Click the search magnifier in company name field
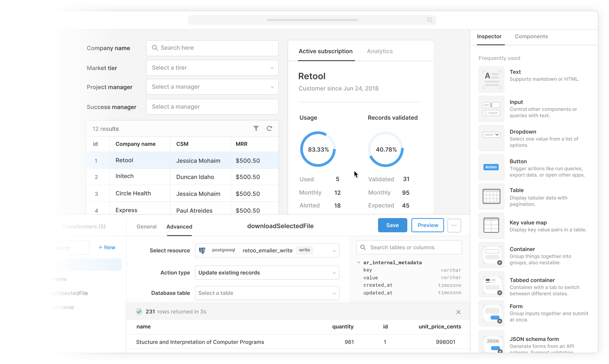 [x=155, y=48]
